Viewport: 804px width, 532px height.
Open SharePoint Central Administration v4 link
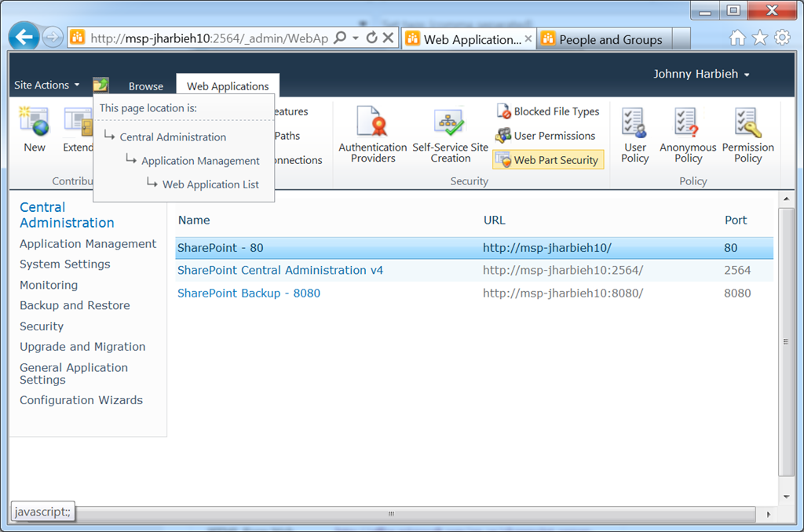tap(280, 270)
